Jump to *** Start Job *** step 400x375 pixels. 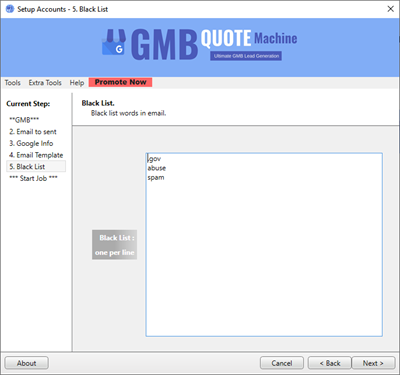coord(33,178)
